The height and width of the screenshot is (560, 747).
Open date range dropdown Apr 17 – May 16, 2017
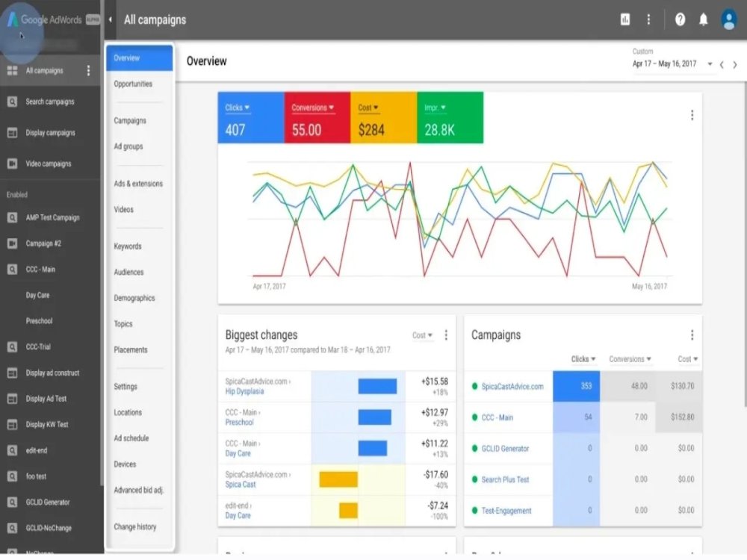[x=672, y=63]
